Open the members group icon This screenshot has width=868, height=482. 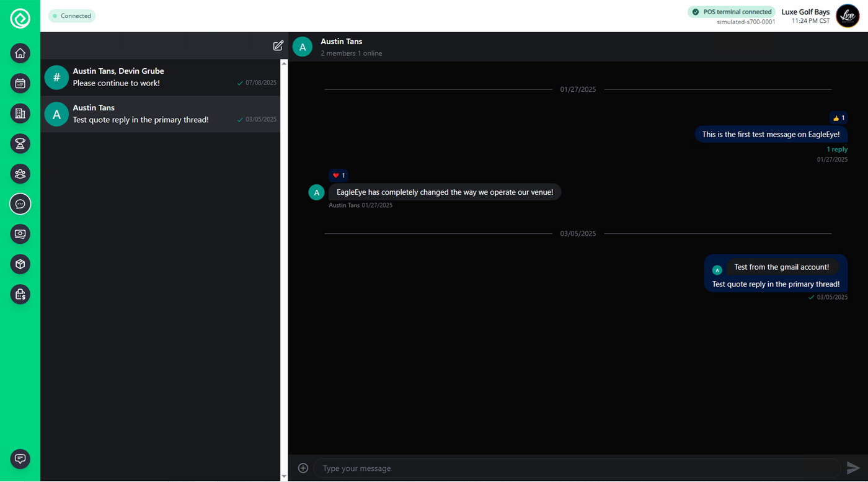[20, 174]
